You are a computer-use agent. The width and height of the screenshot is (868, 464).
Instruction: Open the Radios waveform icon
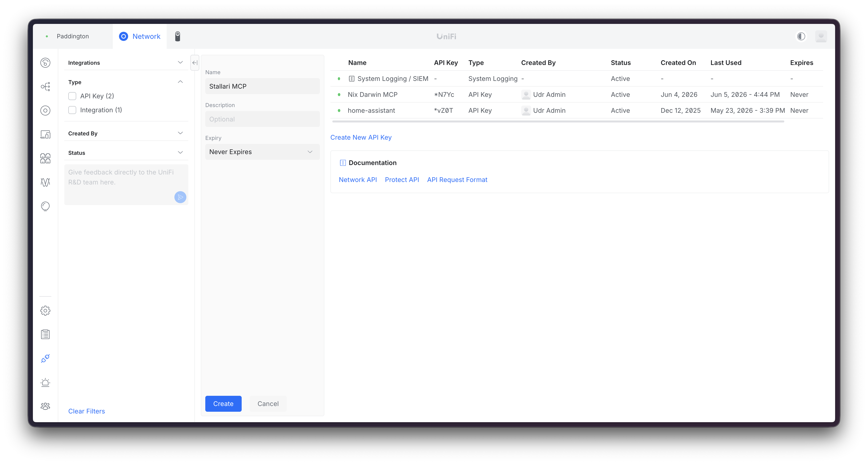tap(45, 182)
